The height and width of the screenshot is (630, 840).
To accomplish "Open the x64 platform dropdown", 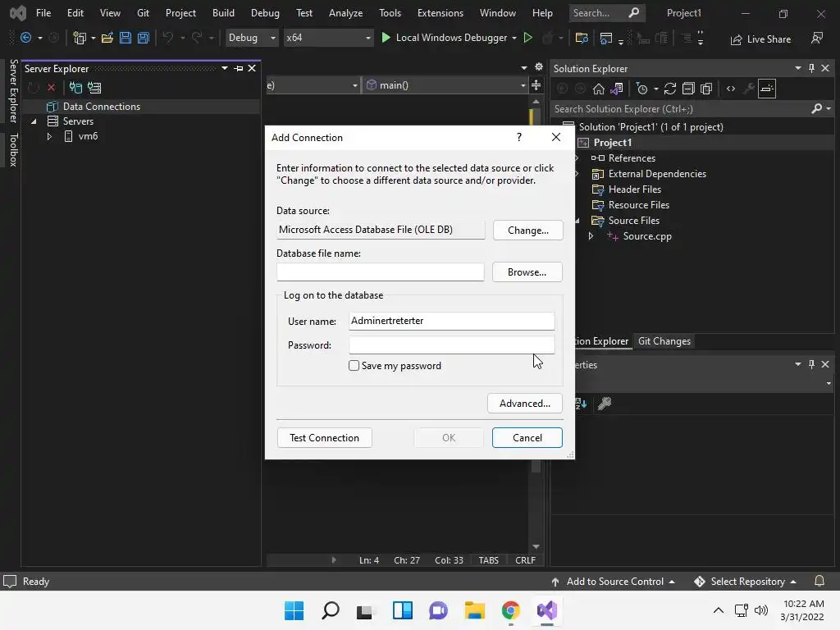I will click(328, 38).
